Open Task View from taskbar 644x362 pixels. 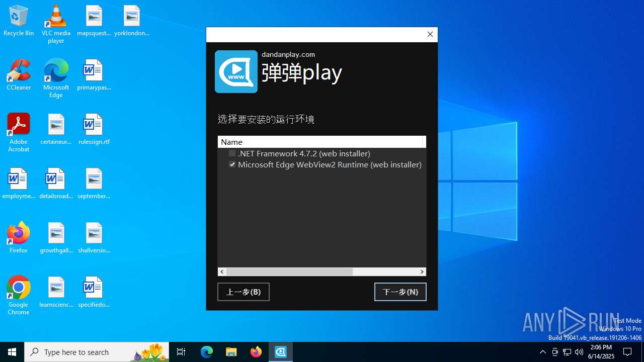tap(181, 352)
